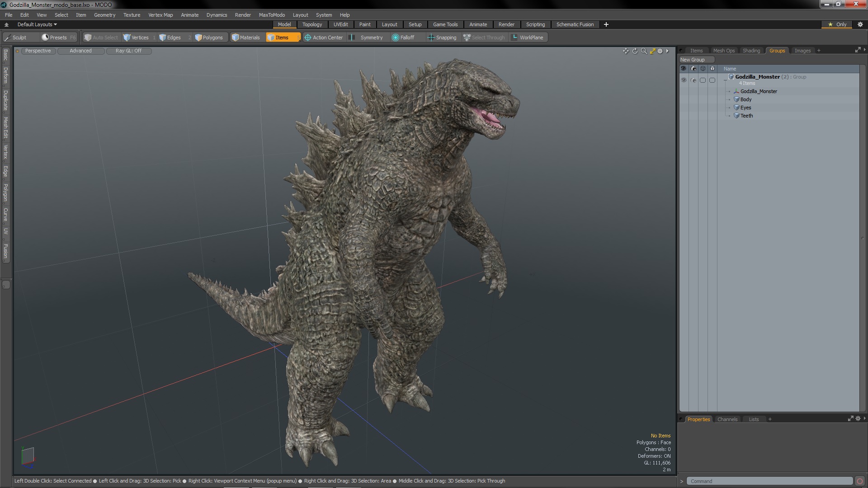Expand the command history arrow

(682, 481)
